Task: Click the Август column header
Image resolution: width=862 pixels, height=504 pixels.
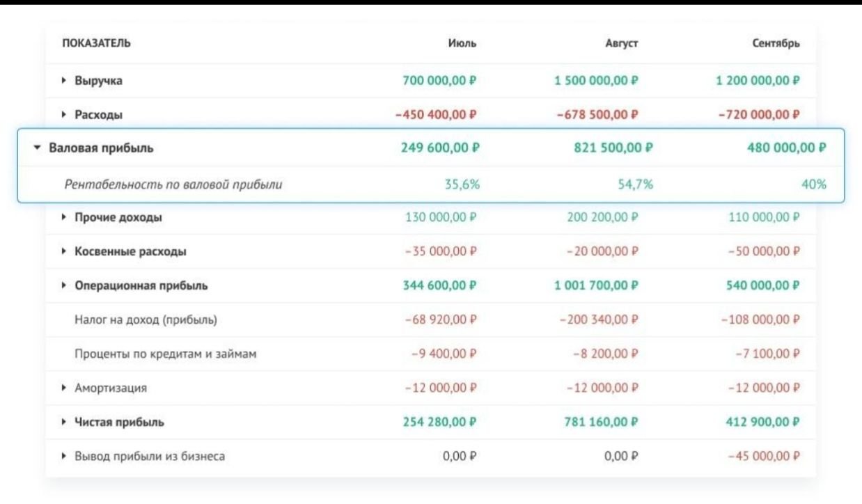Action: pyautogui.click(x=622, y=44)
